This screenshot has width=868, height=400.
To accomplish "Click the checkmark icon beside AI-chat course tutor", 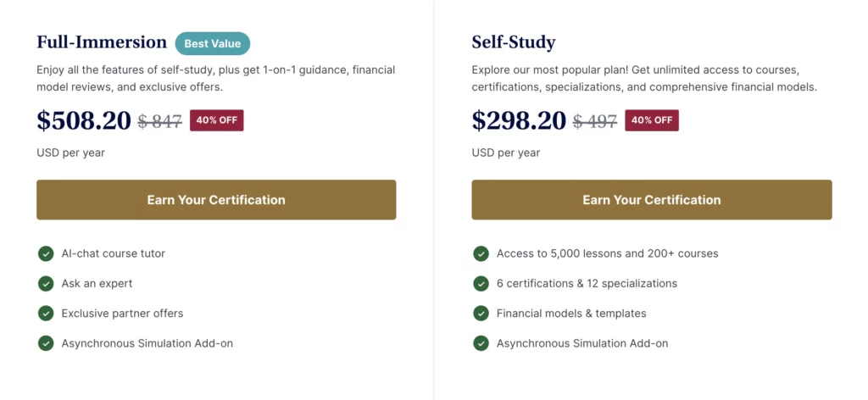I will pos(46,254).
